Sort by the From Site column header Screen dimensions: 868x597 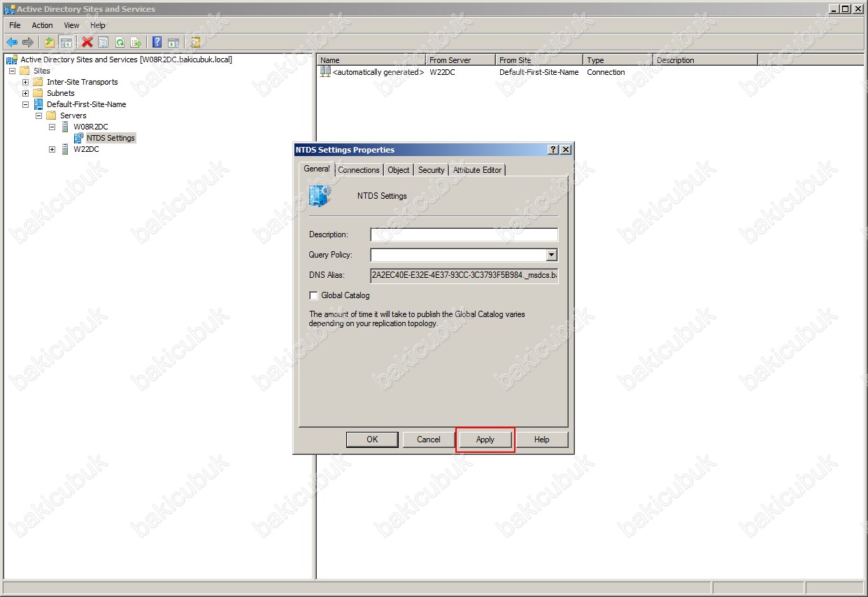coord(539,60)
